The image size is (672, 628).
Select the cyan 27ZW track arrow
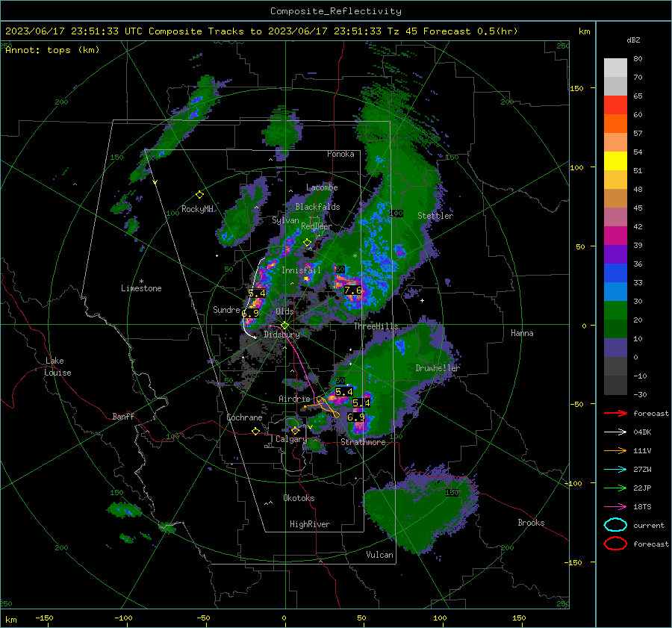click(615, 470)
